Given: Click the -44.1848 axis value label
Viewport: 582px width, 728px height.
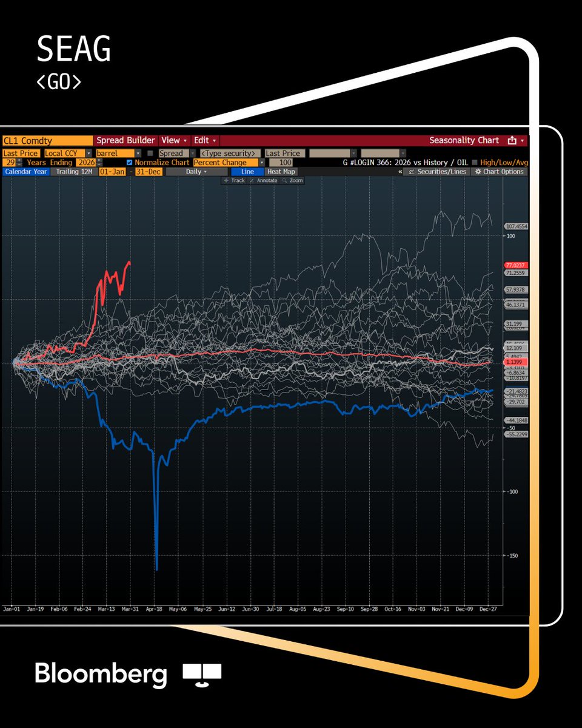Looking at the screenshot, I should tap(517, 420).
